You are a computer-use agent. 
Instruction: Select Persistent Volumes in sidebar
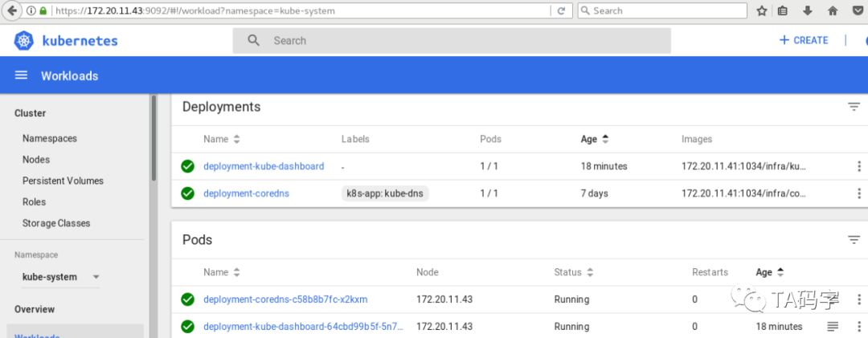63,181
